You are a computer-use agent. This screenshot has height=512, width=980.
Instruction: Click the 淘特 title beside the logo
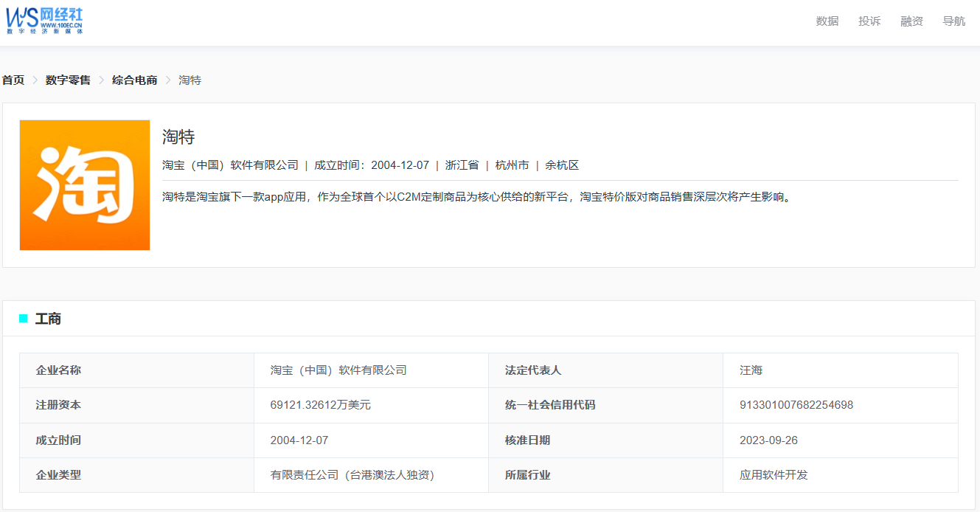(x=178, y=136)
